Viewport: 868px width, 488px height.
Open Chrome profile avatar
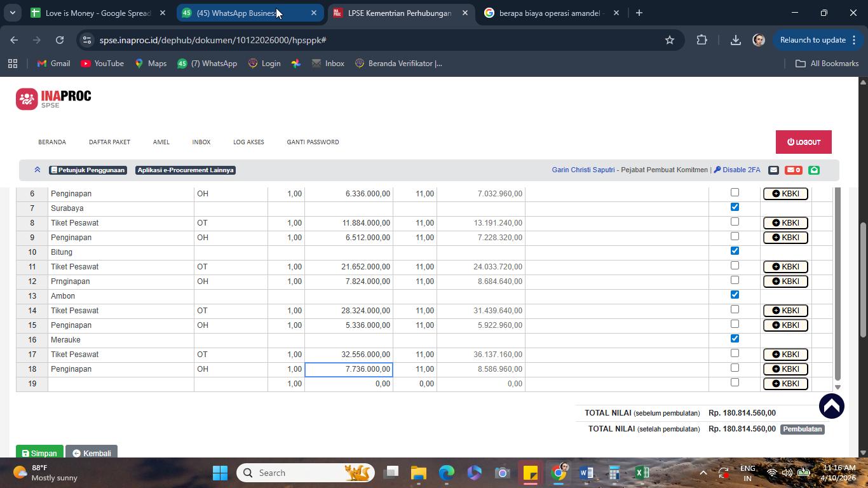[758, 40]
